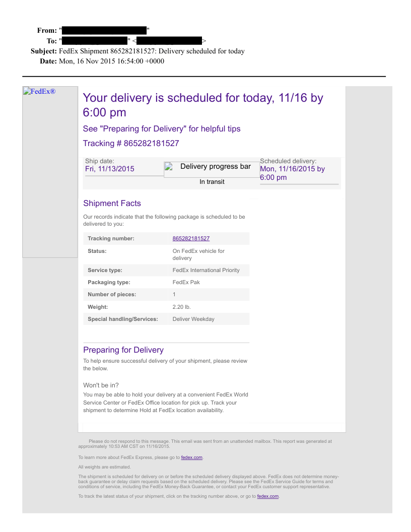Viewport: 411px width, 532px height.
Task: Click the "Tracking # 865282181527" heading
Action: (131, 144)
